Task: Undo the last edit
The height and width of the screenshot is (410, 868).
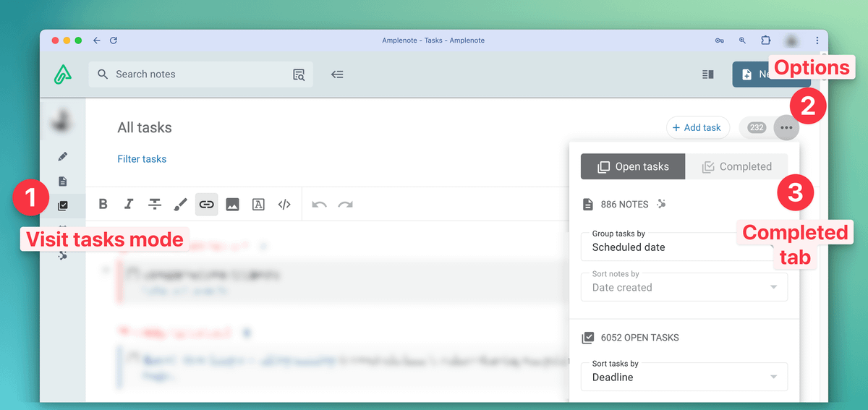Action: 319,205
